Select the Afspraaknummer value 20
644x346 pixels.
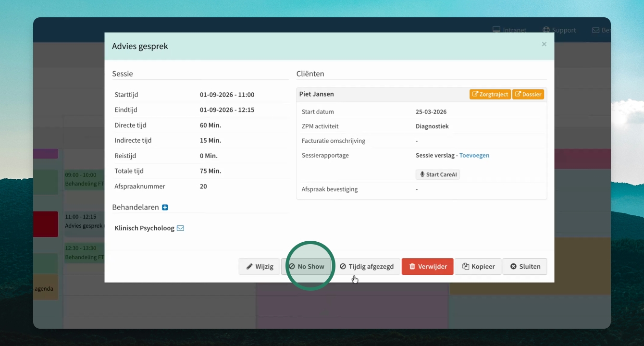pos(203,186)
